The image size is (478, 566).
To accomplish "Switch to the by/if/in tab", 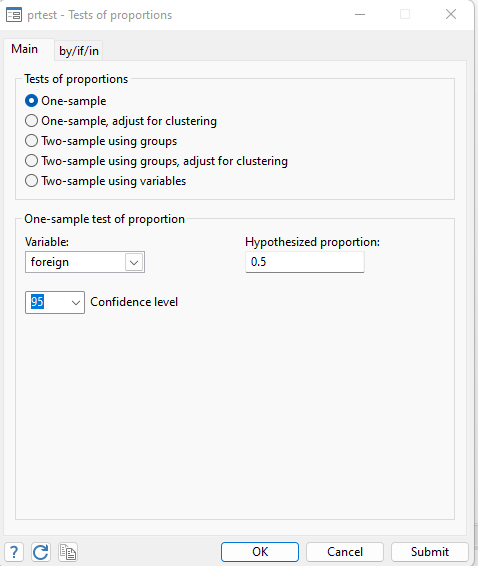I will [79, 51].
